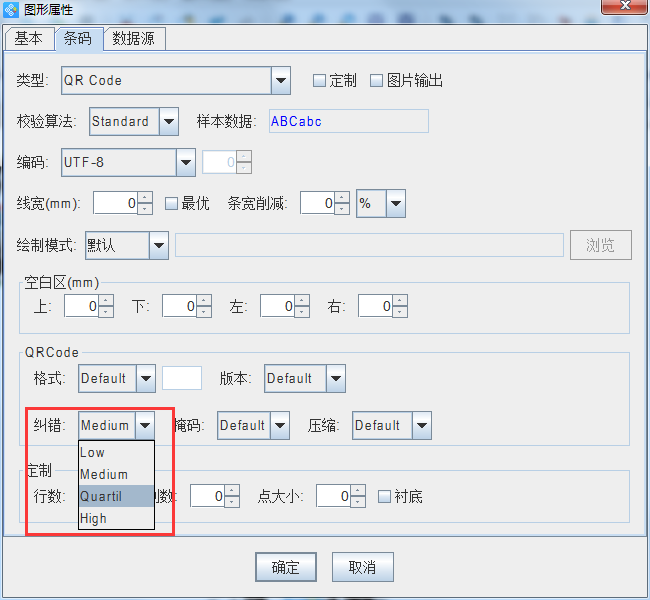
Task: Switch to the 数据源 tab
Action: (133, 38)
